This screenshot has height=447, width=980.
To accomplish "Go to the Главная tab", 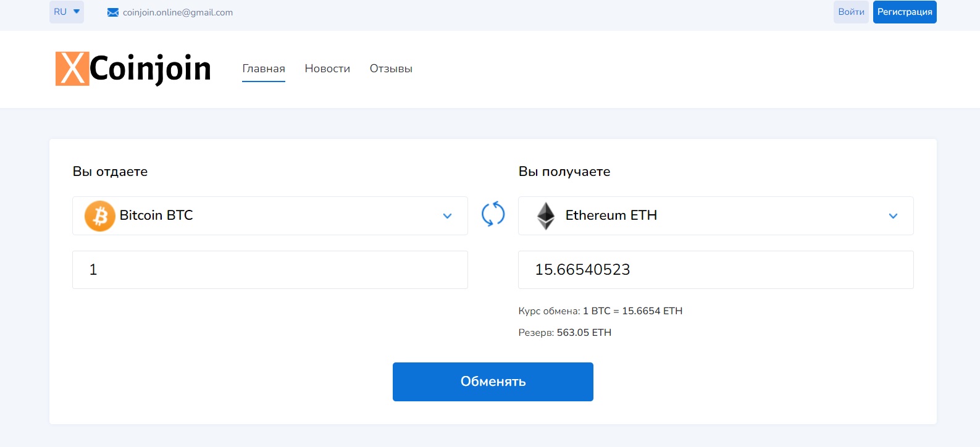I will pyautogui.click(x=264, y=69).
